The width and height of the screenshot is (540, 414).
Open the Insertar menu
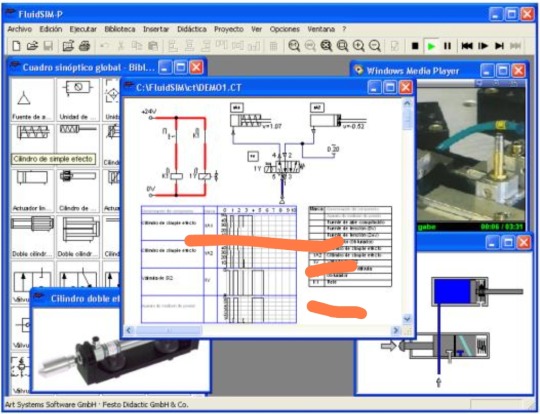pos(156,29)
